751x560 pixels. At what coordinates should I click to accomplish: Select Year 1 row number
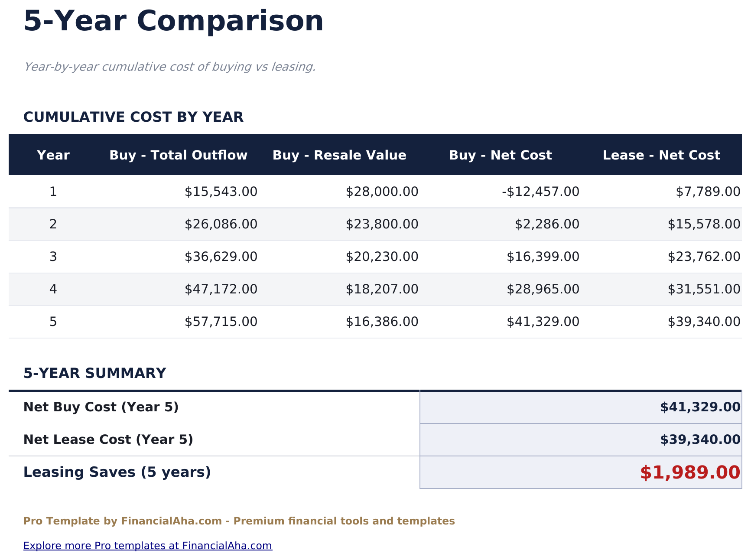(x=53, y=191)
